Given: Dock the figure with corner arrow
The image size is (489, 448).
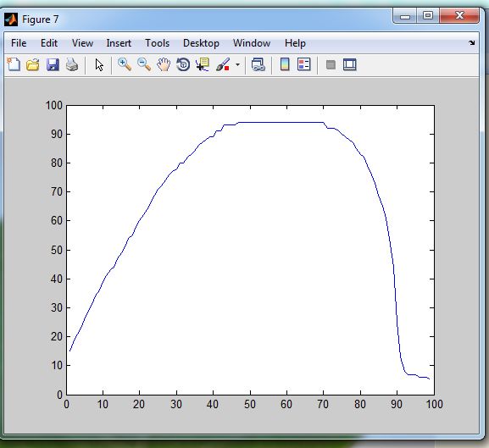Looking at the screenshot, I should click(x=471, y=42).
